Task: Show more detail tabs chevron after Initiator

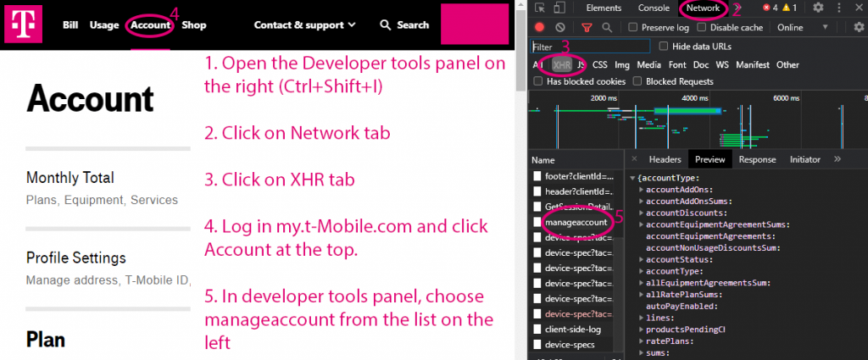Action: pyautogui.click(x=837, y=159)
